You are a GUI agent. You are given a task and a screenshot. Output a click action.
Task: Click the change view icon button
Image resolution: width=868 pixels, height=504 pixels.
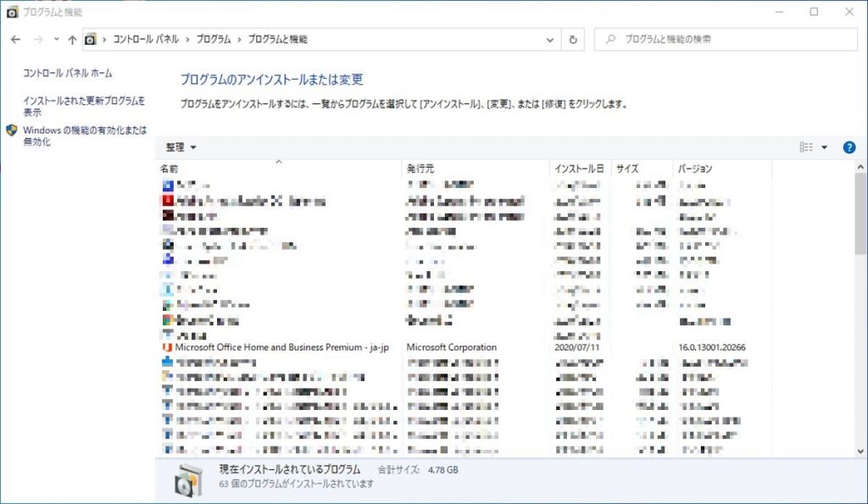(806, 147)
